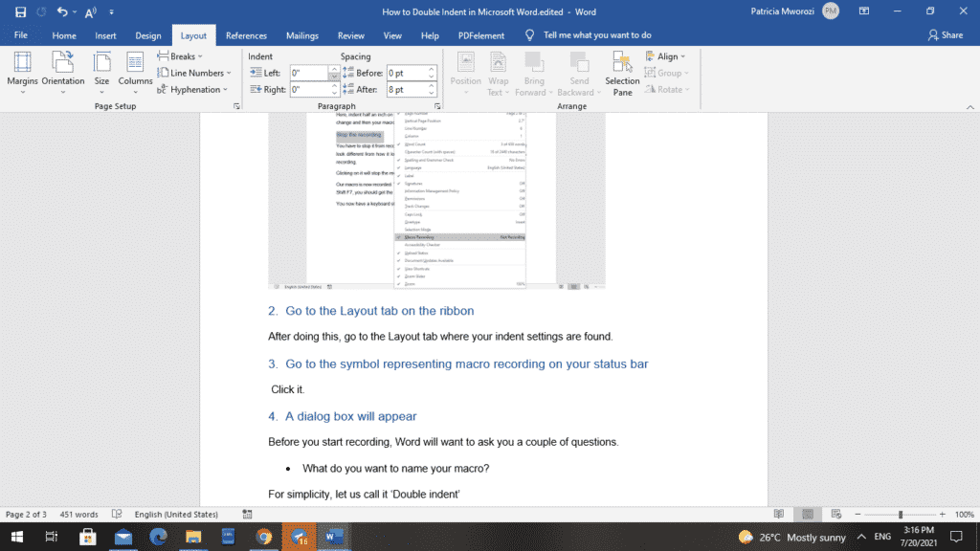This screenshot has width=980, height=551.
Task: Switch to the Design tab
Action: click(148, 35)
